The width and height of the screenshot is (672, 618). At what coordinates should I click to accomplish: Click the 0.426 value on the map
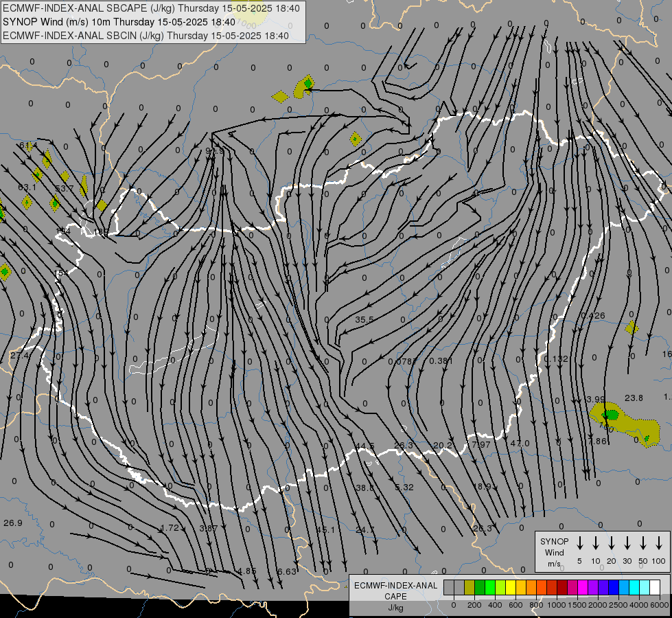coord(593,316)
